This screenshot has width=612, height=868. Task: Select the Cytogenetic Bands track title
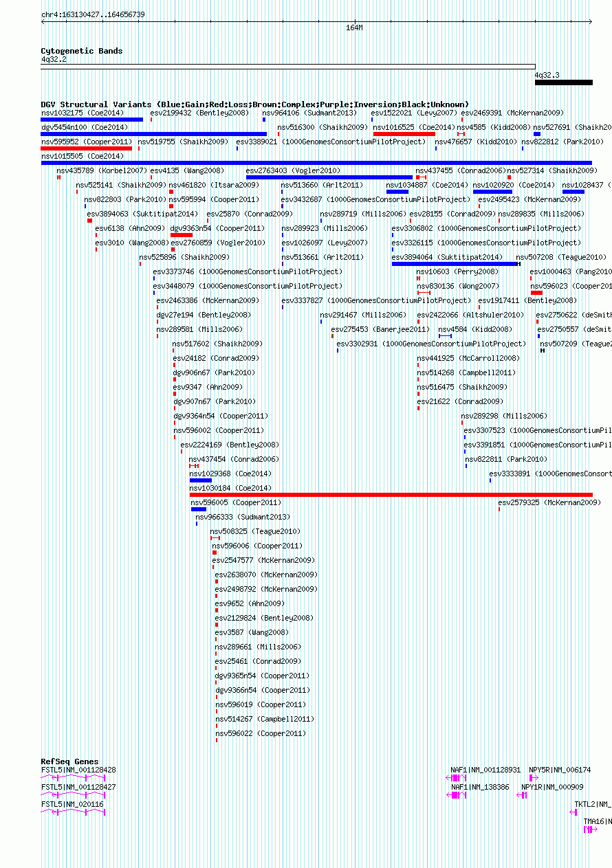click(x=82, y=51)
